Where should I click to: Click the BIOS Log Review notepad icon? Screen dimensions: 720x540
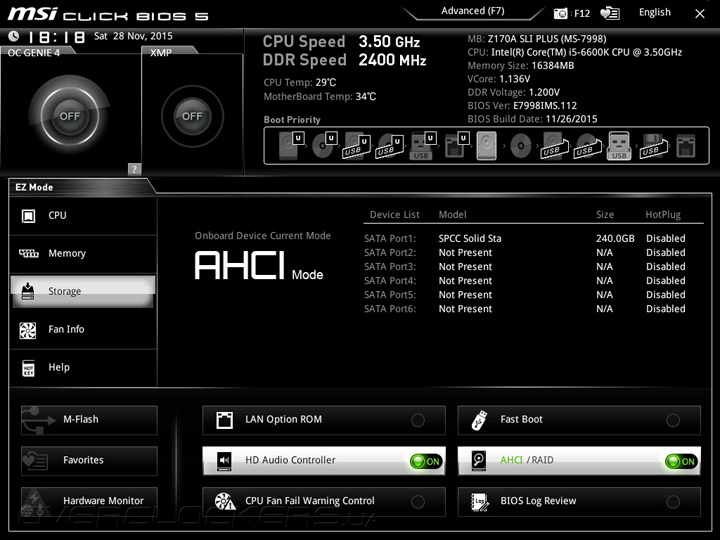(480, 501)
